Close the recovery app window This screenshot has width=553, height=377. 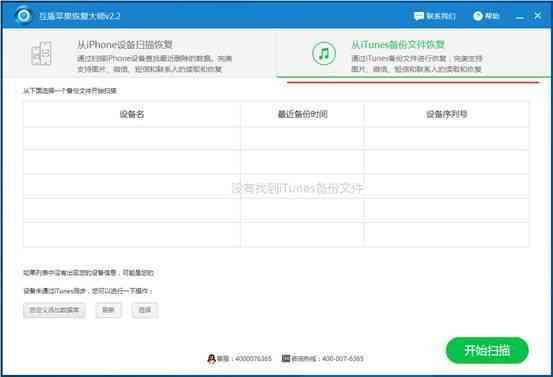[538, 16]
